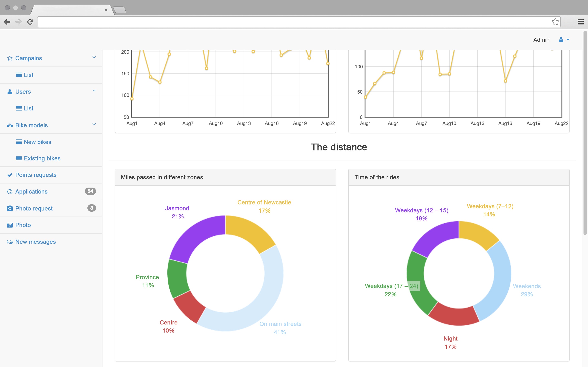
Task: Open Existing bikes list
Action: [x=42, y=158]
